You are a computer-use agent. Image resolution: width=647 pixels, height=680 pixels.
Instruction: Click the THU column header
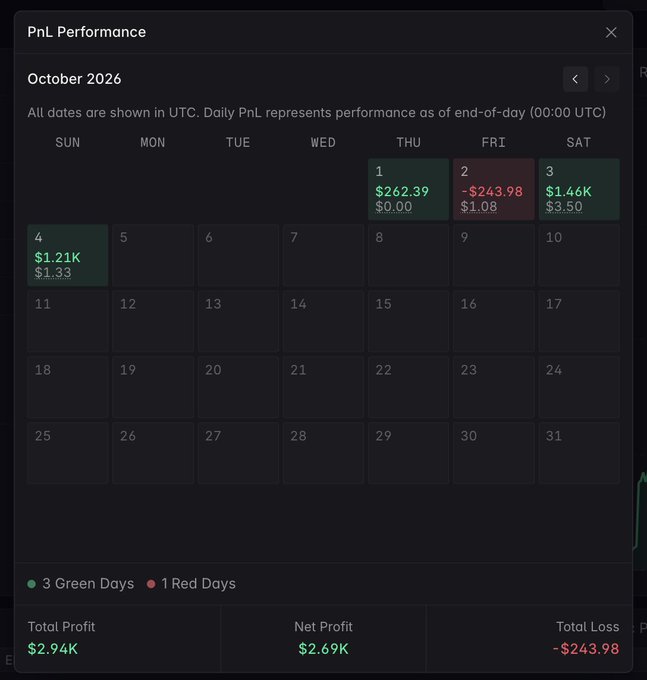tap(408, 143)
